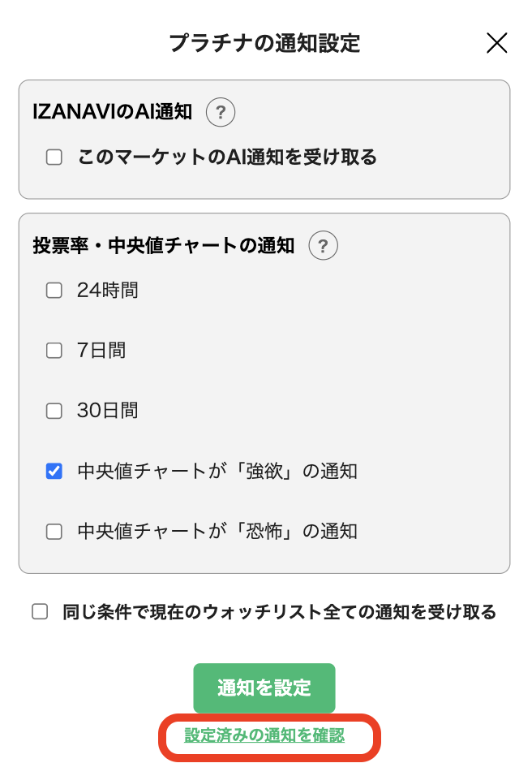Enable このマーケットのAI通知を受け取る
The height and width of the screenshot is (776, 532).
click(54, 157)
